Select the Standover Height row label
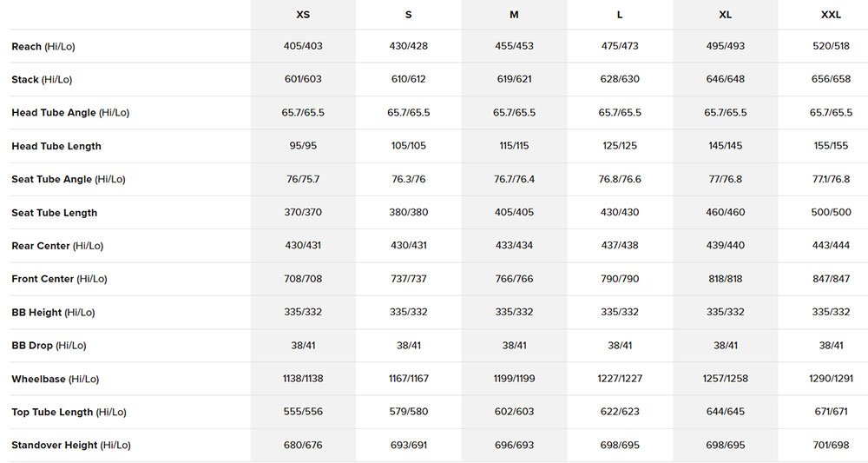Screen dimensions: 868x463 (x=71, y=446)
